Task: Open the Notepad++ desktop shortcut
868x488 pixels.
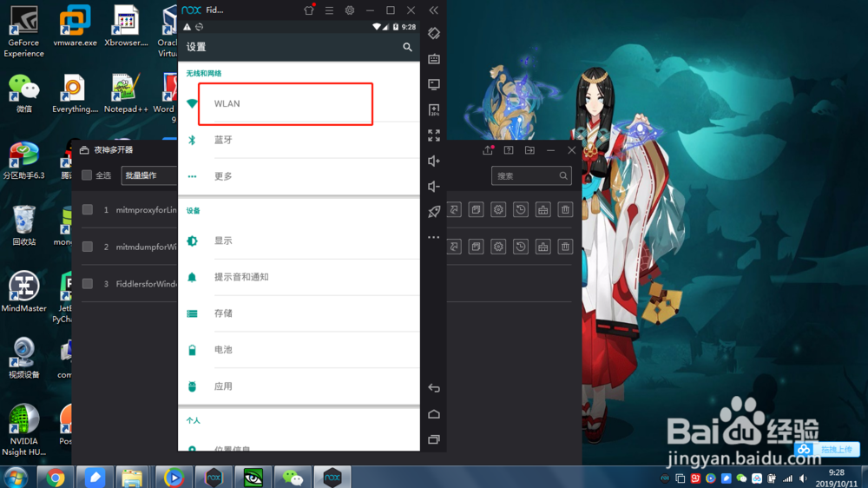Action: click(x=126, y=93)
